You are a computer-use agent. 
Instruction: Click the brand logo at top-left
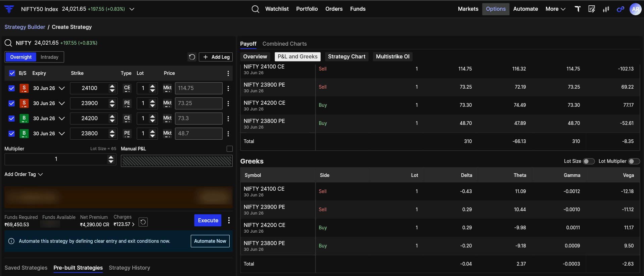[9, 9]
